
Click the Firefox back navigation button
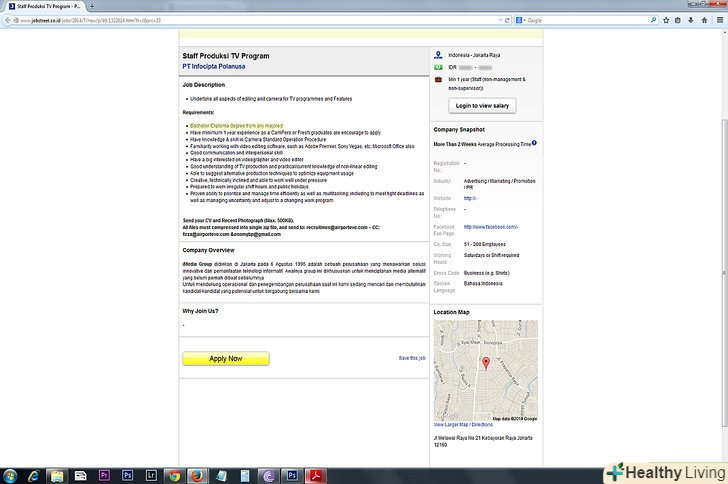(x=8, y=19)
